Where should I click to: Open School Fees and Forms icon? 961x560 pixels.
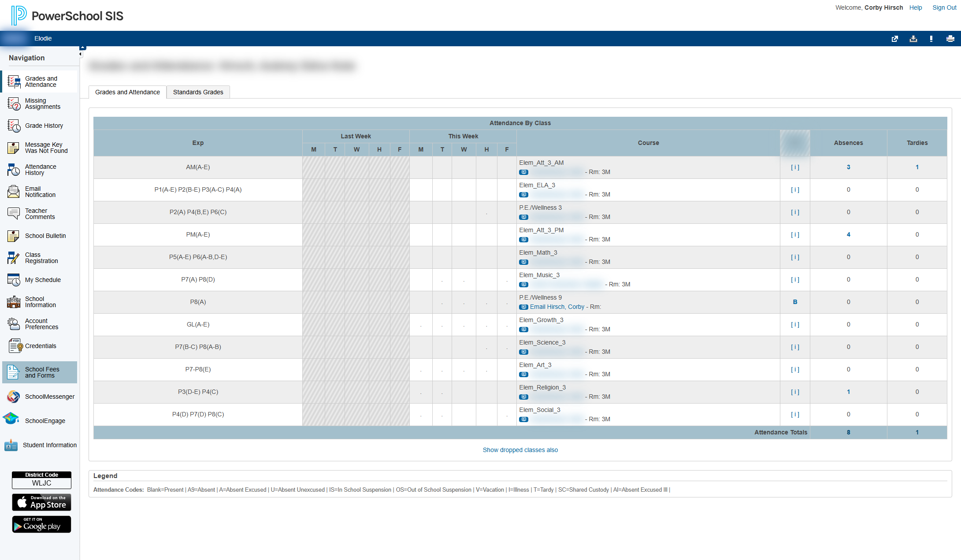14,372
